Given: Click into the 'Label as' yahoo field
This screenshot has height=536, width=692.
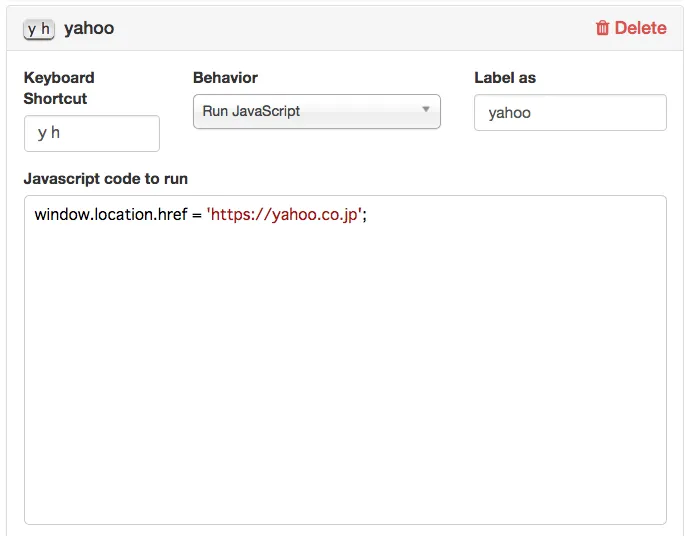Looking at the screenshot, I should click(570, 112).
